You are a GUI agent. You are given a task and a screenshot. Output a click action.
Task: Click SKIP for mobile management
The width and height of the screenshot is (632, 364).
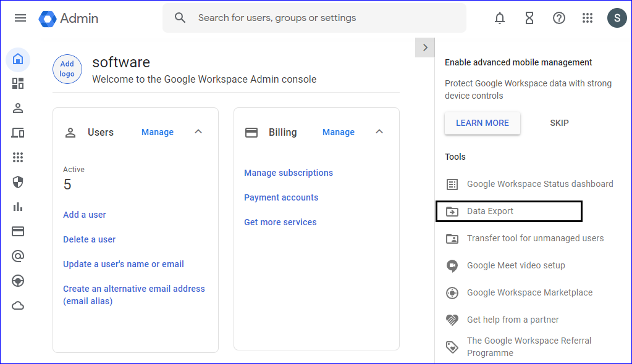coord(560,123)
